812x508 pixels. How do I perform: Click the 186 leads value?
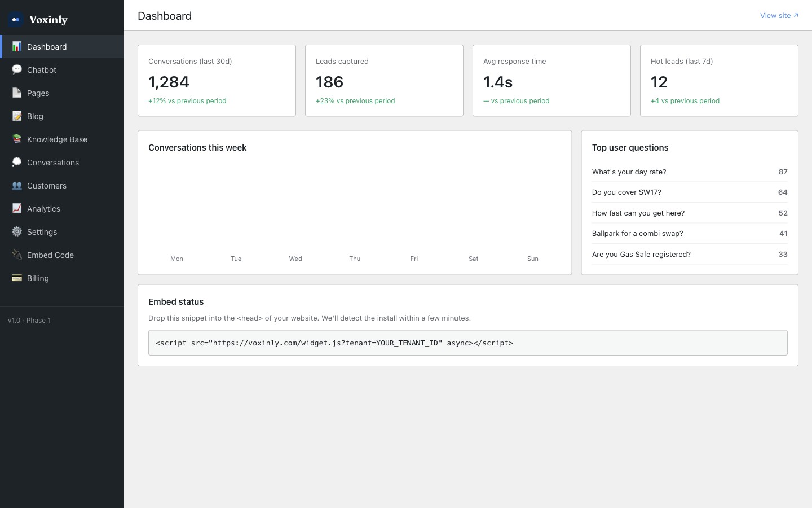click(x=329, y=82)
